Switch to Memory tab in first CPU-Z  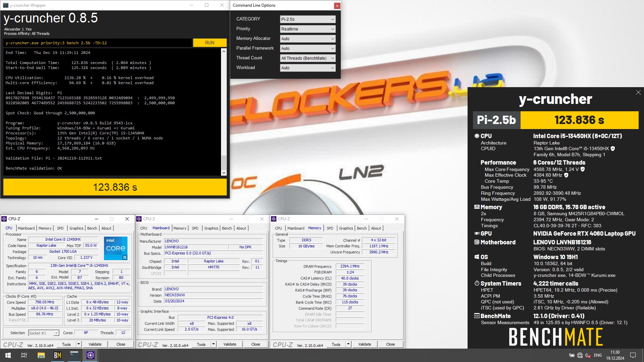click(45, 228)
